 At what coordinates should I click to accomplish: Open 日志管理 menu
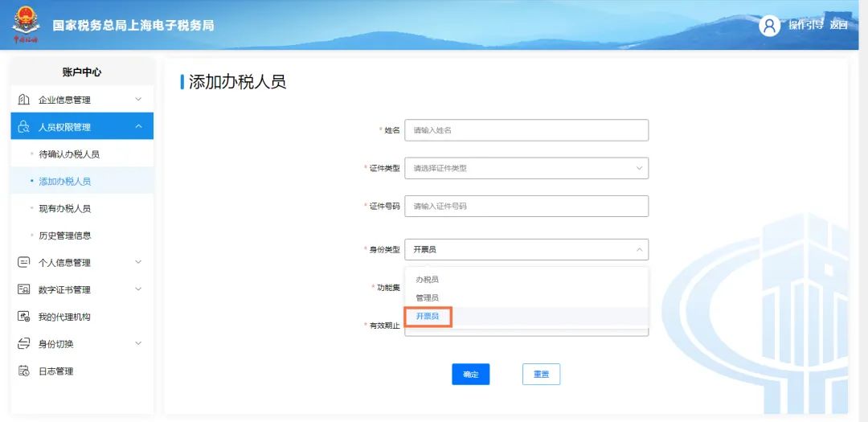pos(82,371)
